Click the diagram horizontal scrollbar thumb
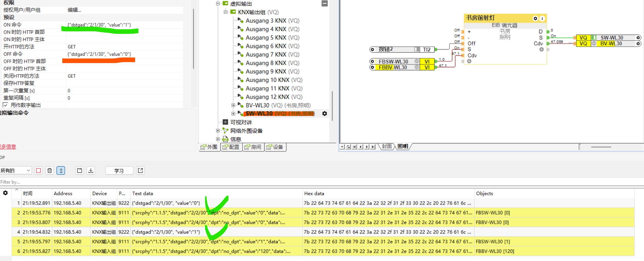Image resolution: width=644 pixels, height=261 pixels. [x=601, y=147]
